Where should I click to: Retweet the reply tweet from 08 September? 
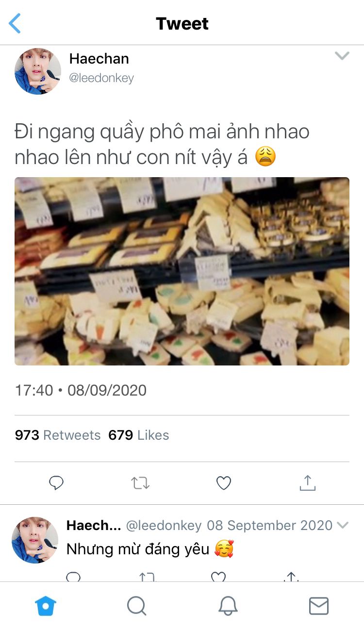coord(147,577)
